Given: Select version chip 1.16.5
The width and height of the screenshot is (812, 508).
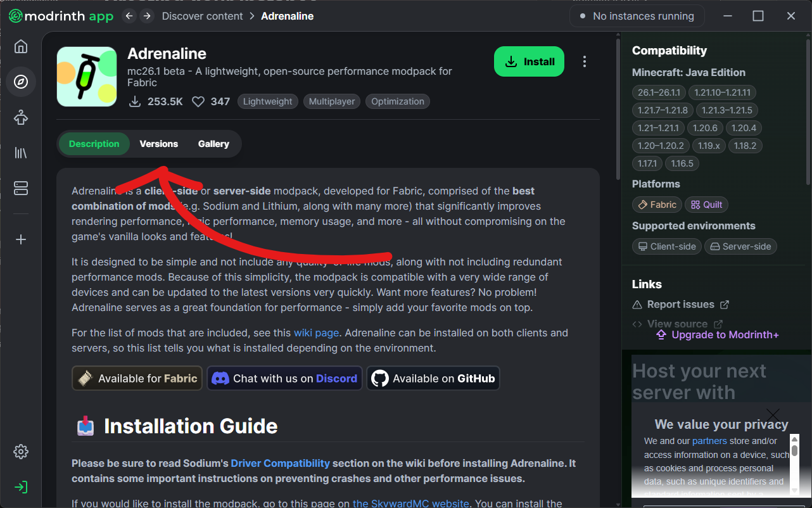Looking at the screenshot, I should (x=682, y=163).
